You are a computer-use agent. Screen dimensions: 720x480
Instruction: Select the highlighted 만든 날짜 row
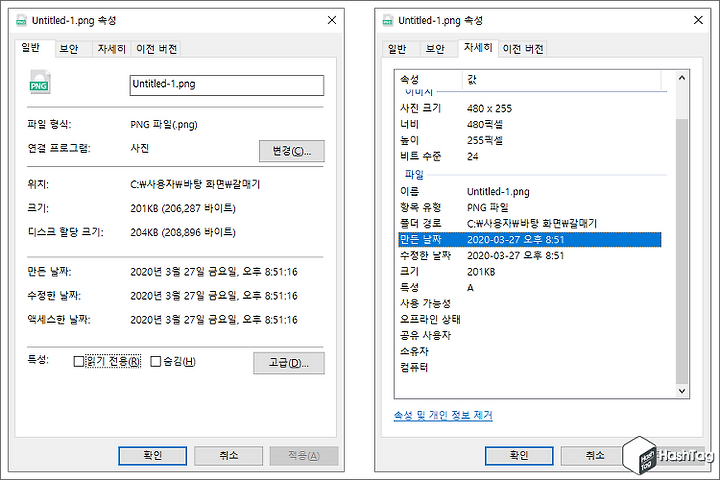[530, 239]
